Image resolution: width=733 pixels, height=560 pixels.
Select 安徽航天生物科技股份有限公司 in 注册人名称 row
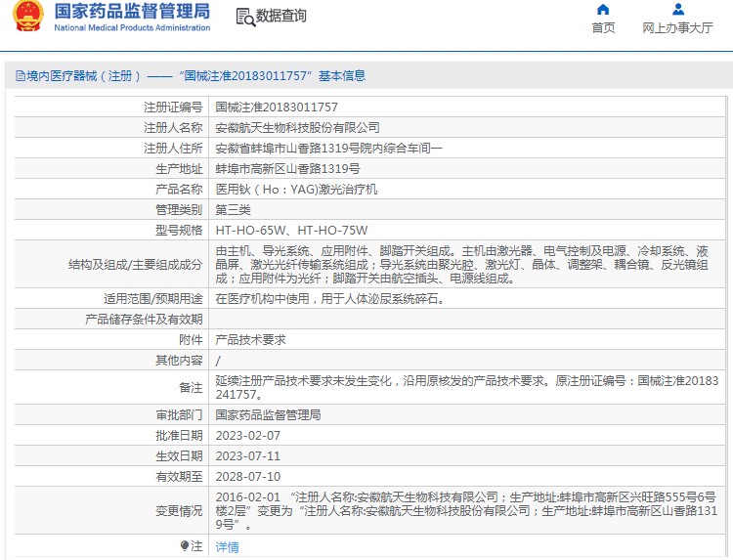297,128
